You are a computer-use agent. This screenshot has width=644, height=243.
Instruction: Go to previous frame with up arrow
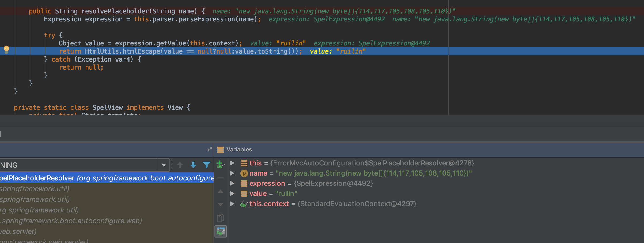click(x=180, y=165)
